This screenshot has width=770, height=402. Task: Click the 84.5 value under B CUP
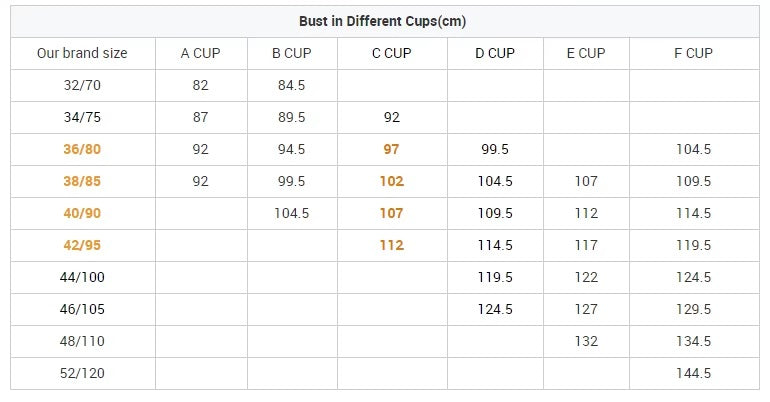tap(290, 85)
